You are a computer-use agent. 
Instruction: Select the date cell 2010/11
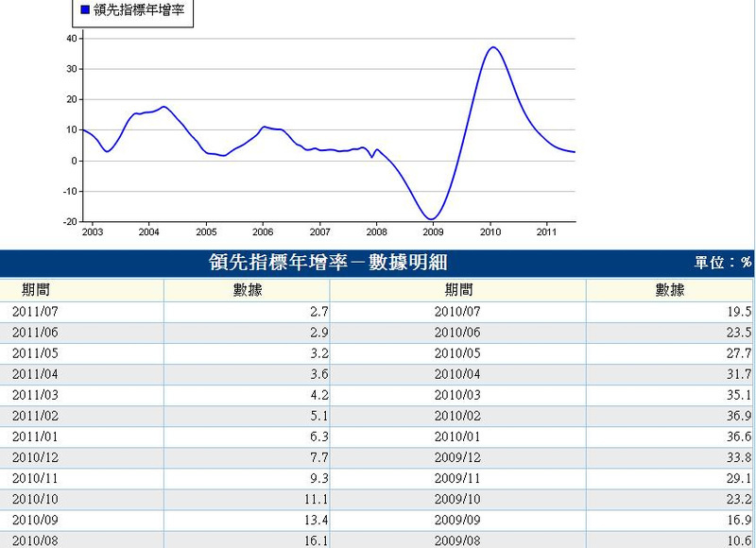[35, 478]
